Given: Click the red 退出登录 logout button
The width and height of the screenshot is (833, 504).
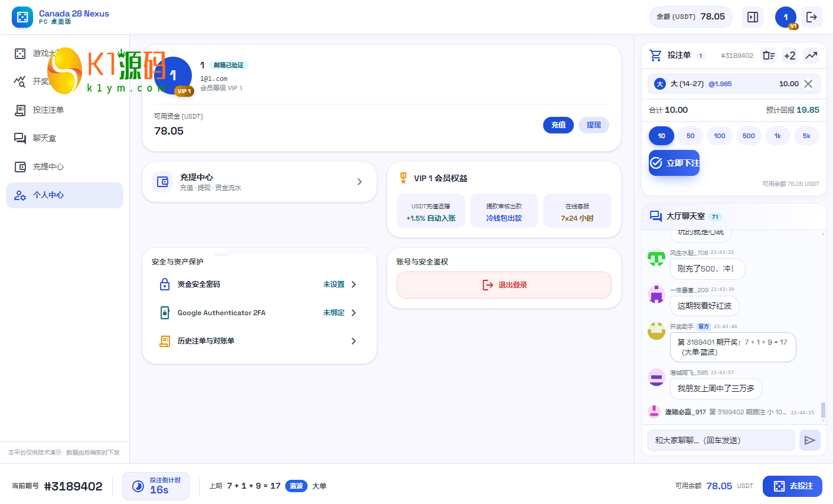Looking at the screenshot, I should click(x=504, y=285).
